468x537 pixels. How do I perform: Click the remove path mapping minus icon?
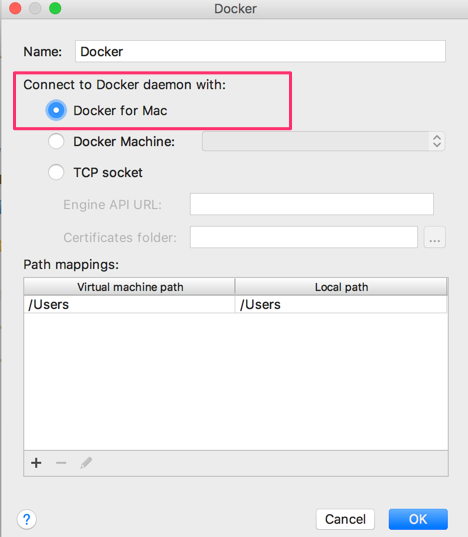pyautogui.click(x=61, y=463)
